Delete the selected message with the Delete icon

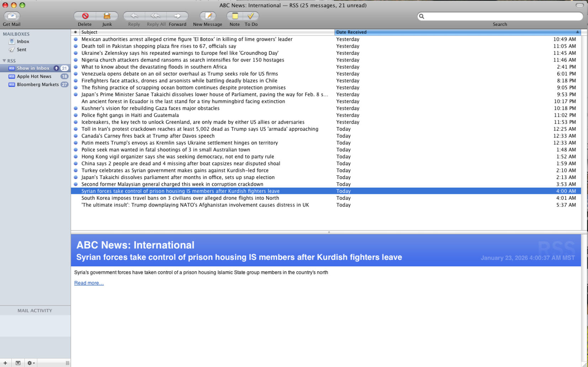tap(85, 16)
